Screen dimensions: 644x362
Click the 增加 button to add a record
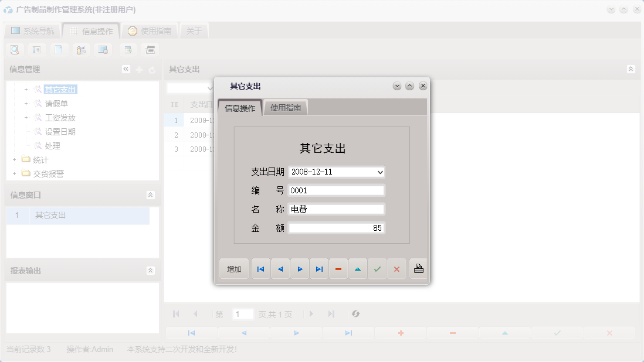[233, 269]
